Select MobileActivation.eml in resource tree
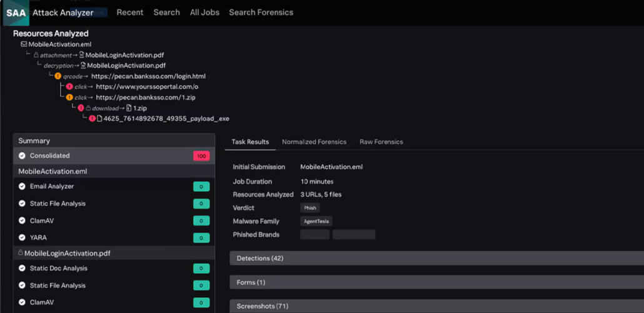The height and width of the screenshot is (313, 644). tap(60, 44)
